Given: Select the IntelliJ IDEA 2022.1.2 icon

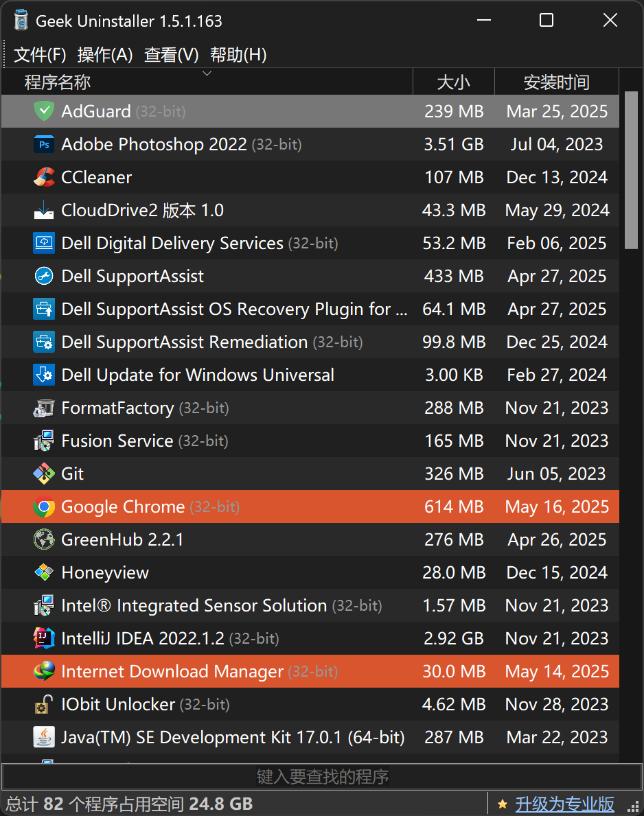Looking at the screenshot, I should pos(44,638).
